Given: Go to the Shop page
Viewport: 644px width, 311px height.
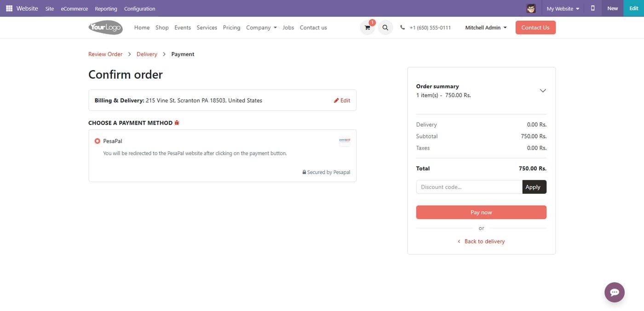Looking at the screenshot, I should pyautogui.click(x=162, y=28).
